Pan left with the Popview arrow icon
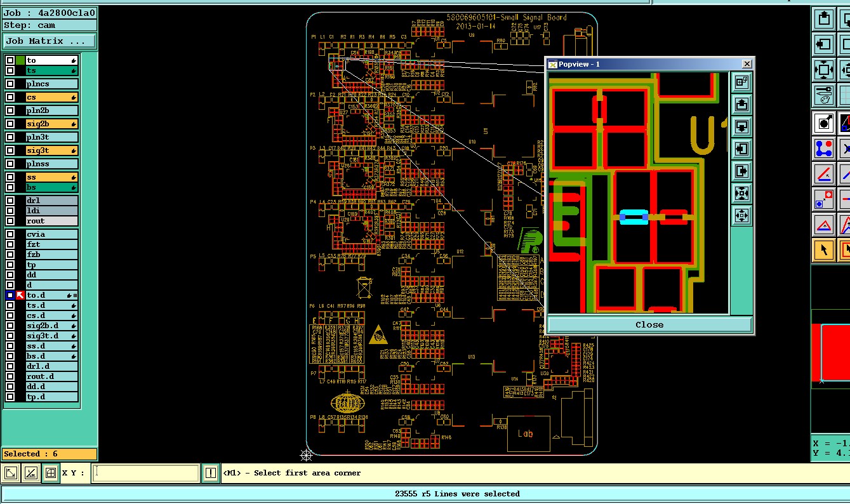The image size is (850, 504). [x=741, y=149]
